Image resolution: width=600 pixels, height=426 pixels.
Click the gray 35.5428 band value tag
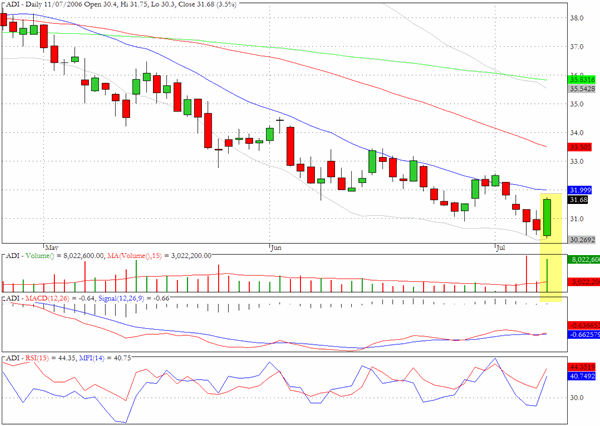click(x=582, y=89)
